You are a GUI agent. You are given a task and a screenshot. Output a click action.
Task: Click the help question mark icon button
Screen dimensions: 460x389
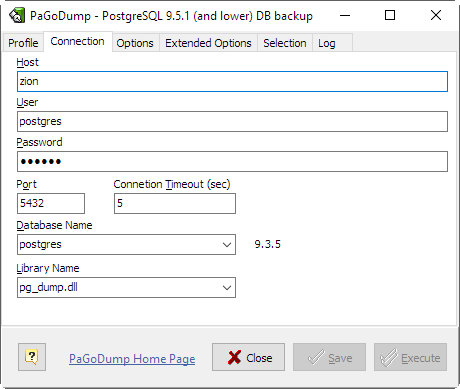32,357
